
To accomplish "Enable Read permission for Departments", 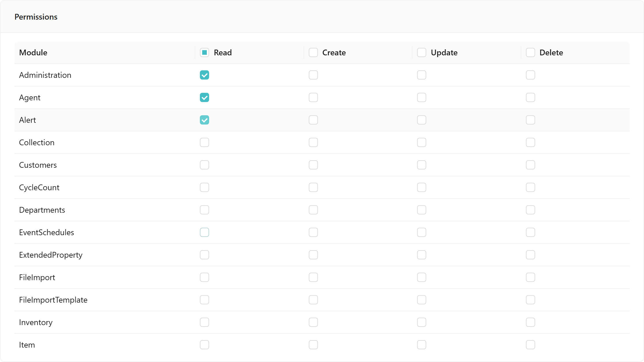I will tap(204, 210).
